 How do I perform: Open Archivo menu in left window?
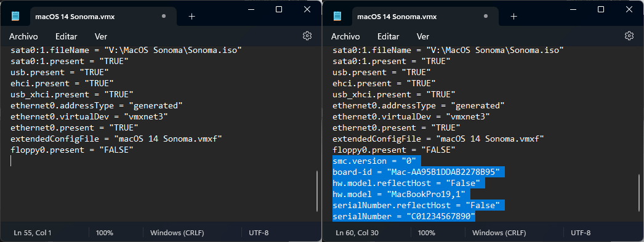[23, 36]
